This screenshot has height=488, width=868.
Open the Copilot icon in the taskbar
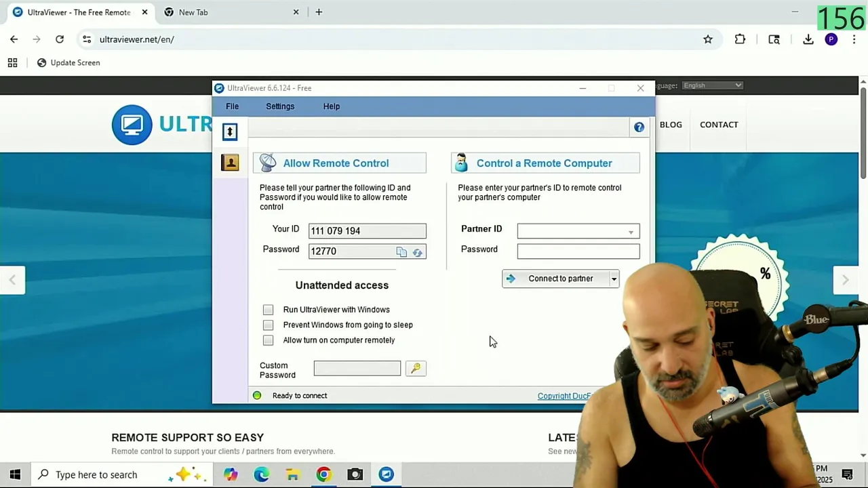231,474
